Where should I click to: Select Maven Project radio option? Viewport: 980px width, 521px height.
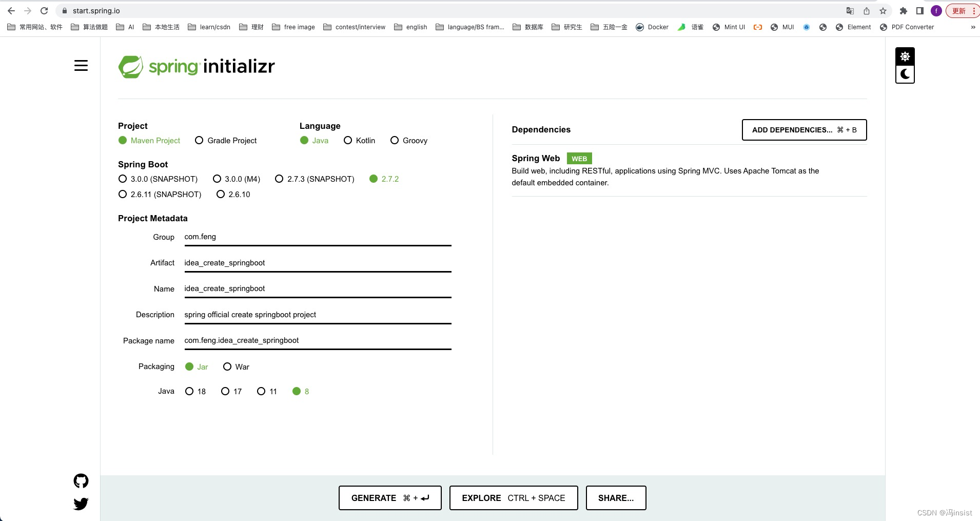[x=149, y=141]
